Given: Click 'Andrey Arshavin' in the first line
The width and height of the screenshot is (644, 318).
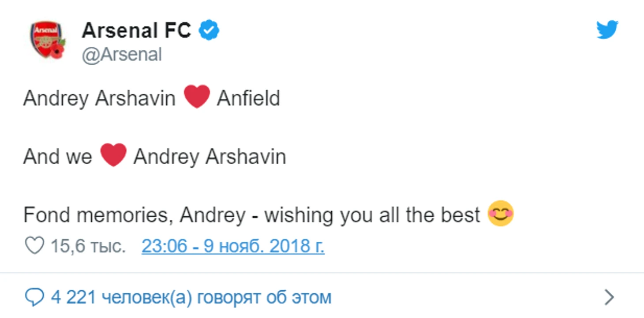Looking at the screenshot, I should coord(99,98).
